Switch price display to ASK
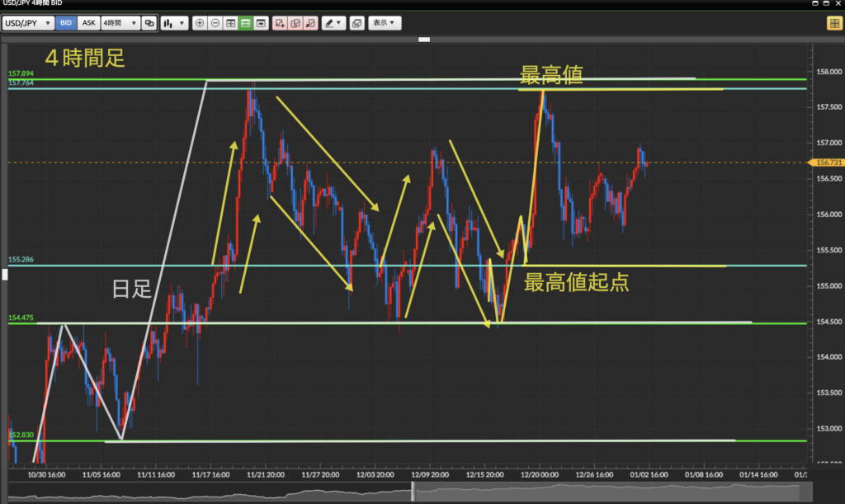Image resolution: width=845 pixels, height=504 pixels. coord(88,23)
